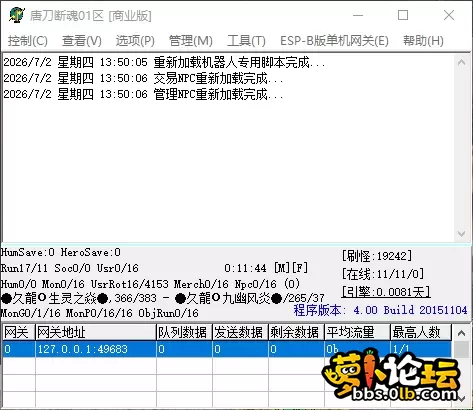Click the [刷怪:19242] status label
This screenshot has width=473, height=410.
click(377, 256)
